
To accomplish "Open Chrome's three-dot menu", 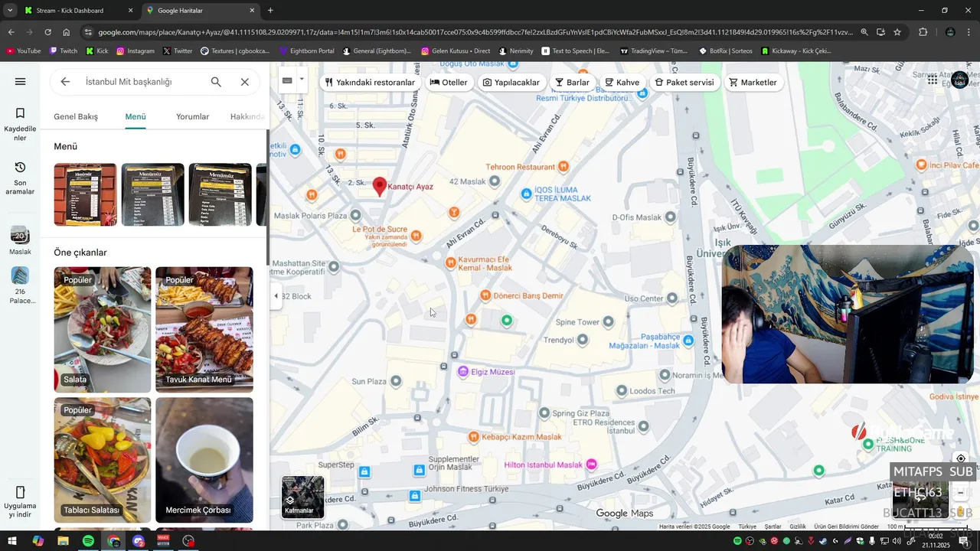I will 969,32.
